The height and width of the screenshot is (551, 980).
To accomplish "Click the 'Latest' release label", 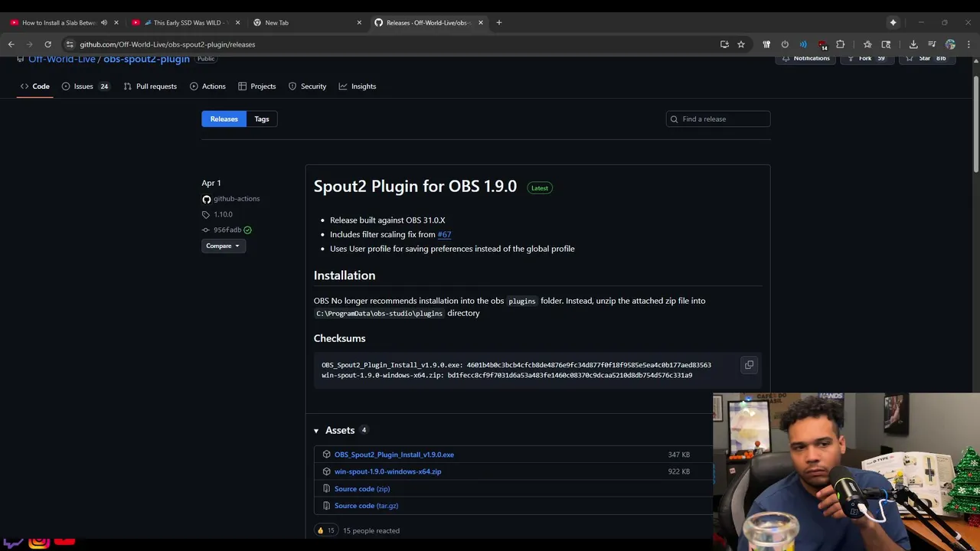I will click(x=540, y=187).
